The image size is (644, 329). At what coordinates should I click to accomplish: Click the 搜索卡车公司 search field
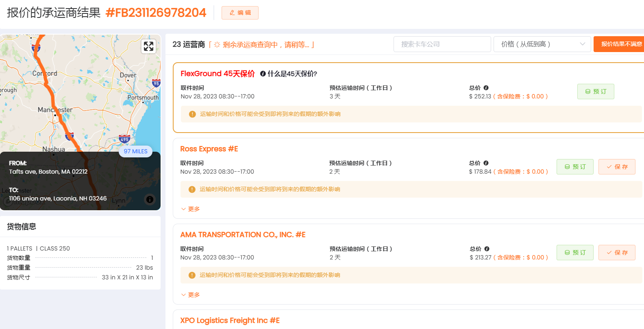[442, 44]
